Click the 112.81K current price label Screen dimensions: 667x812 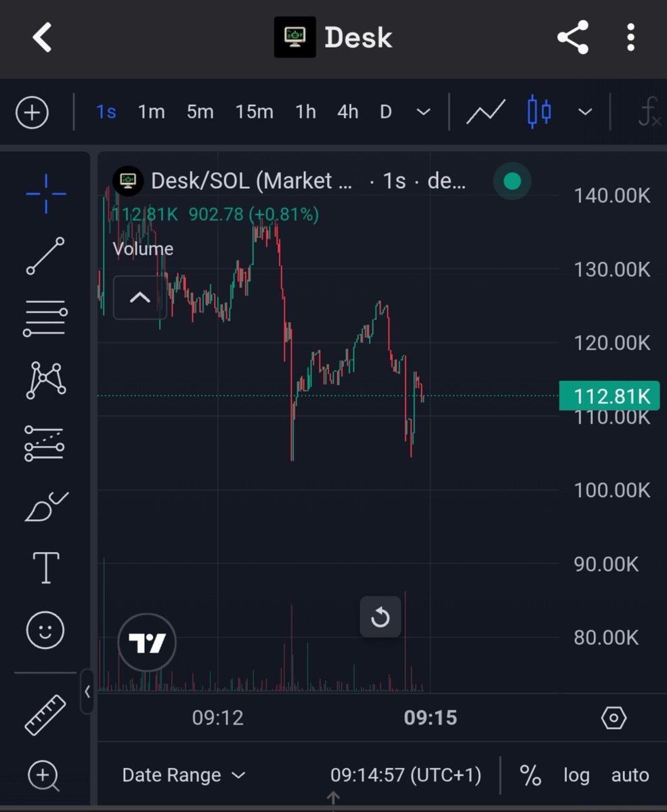pos(609,396)
